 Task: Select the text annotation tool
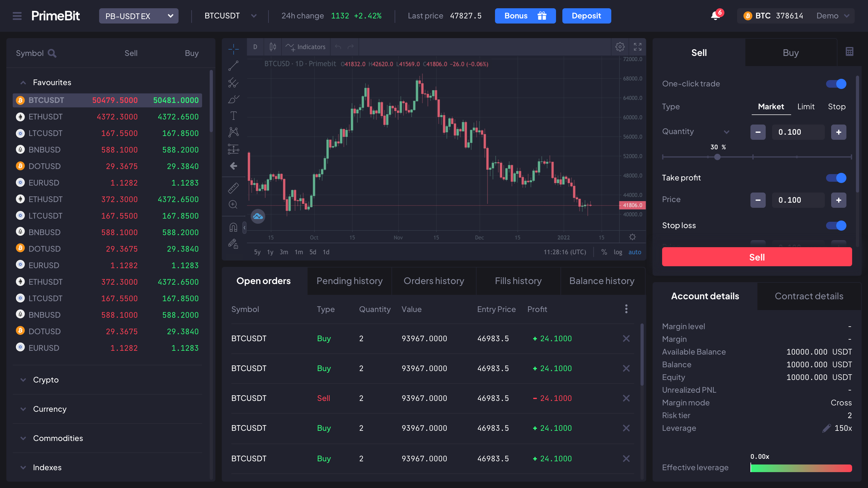pos(233,116)
